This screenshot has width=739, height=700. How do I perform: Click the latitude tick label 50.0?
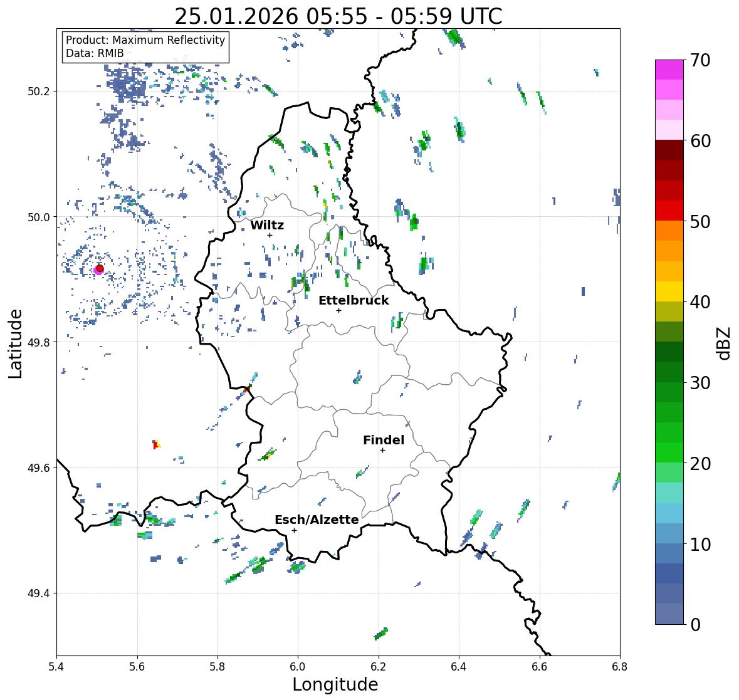tap(39, 217)
